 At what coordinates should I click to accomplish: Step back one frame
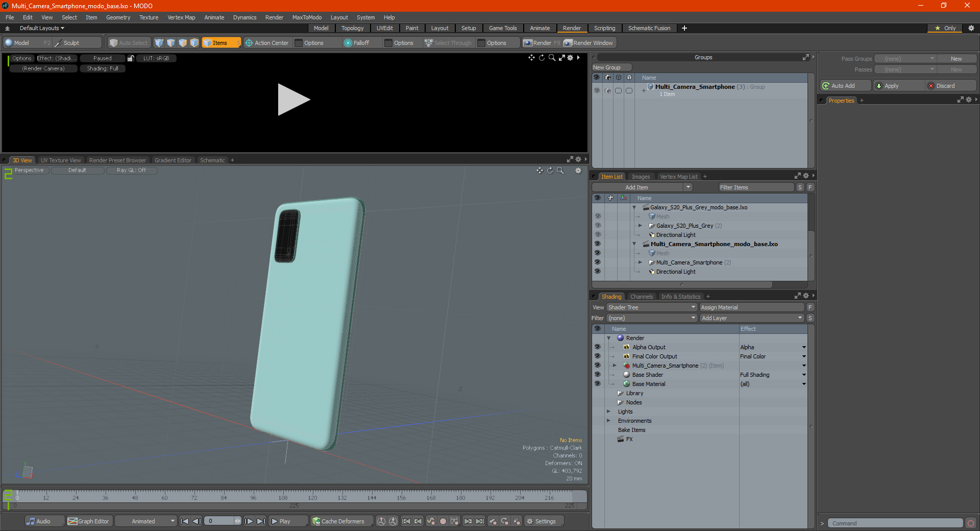pyautogui.click(x=197, y=521)
